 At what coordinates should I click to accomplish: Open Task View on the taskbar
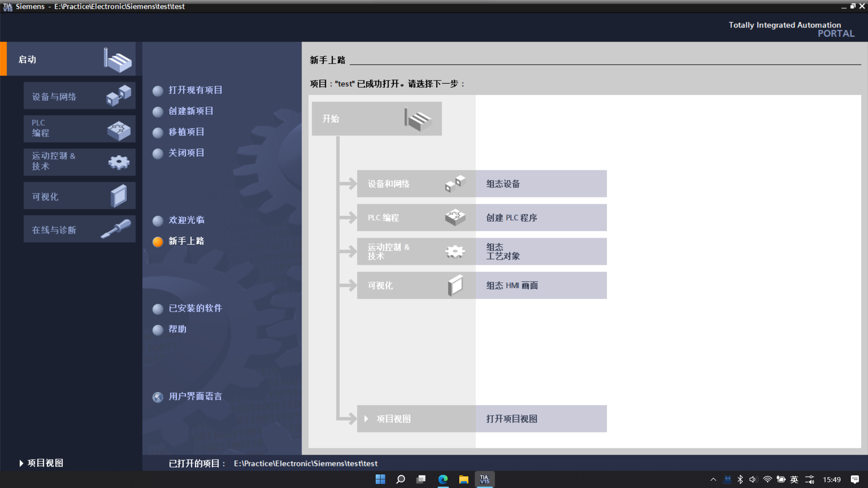[x=421, y=479]
